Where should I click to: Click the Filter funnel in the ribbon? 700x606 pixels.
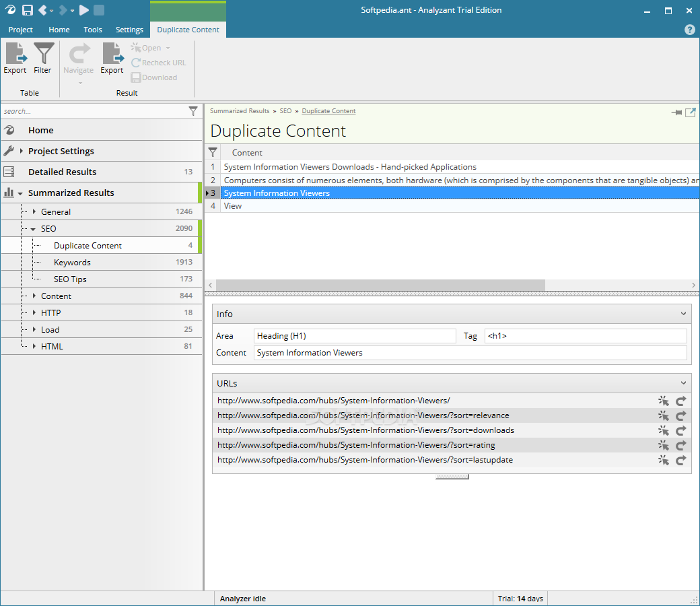[x=43, y=58]
